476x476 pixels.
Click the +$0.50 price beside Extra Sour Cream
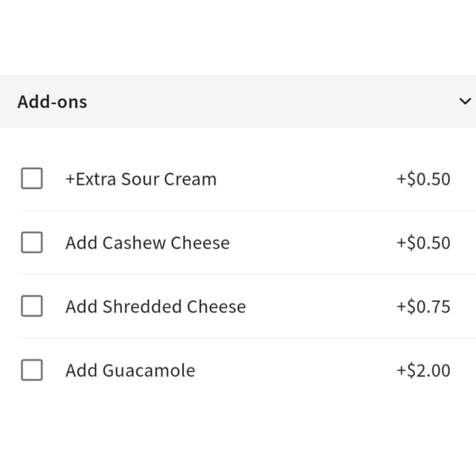point(423,179)
